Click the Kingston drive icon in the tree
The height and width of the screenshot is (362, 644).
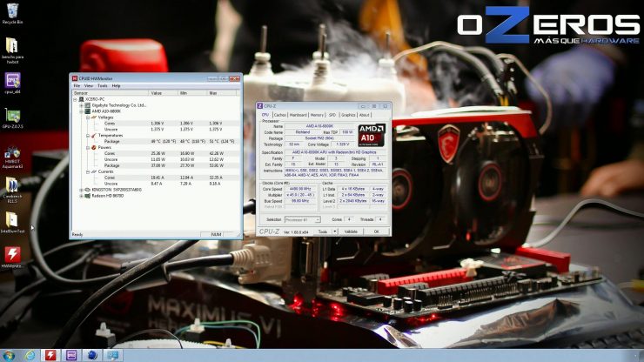coord(88,190)
